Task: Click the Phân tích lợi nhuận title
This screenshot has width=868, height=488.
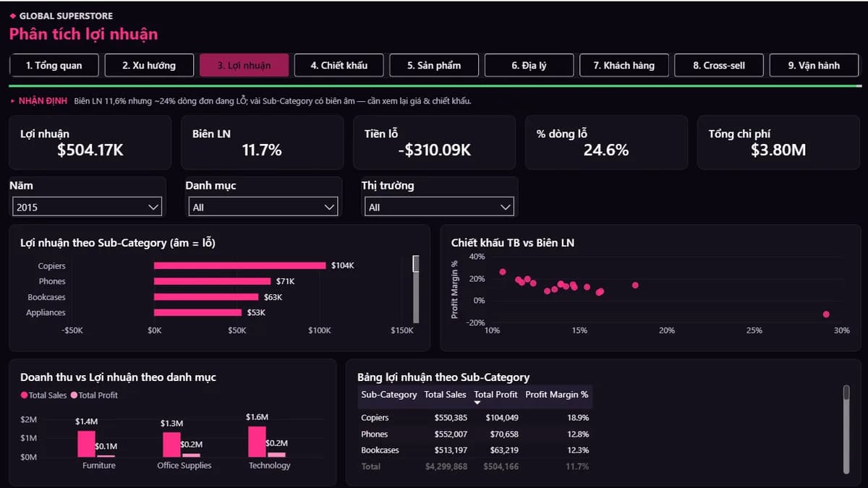Action: (x=83, y=34)
